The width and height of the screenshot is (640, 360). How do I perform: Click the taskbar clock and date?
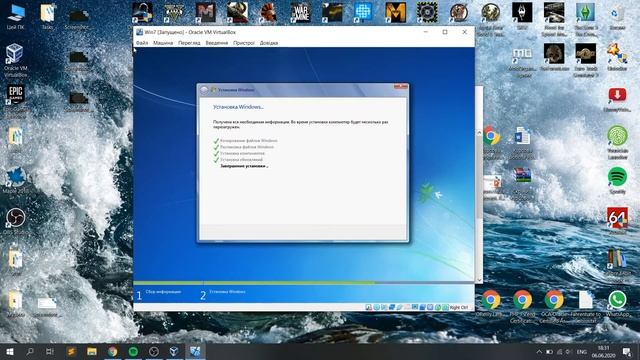[603, 351]
